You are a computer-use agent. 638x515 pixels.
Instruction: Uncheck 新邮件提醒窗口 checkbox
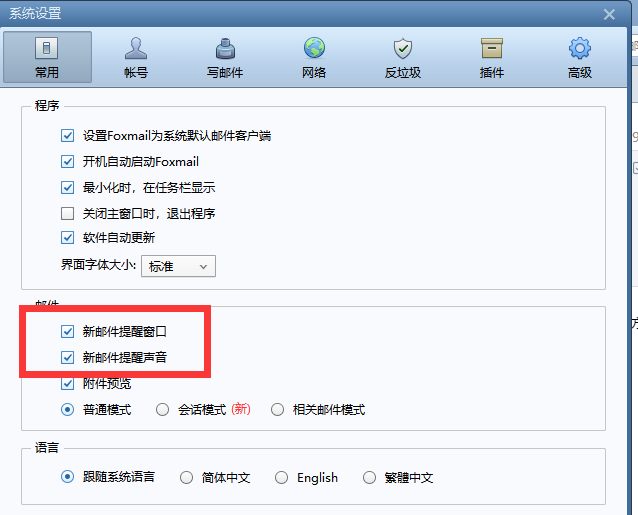click(x=68, y=332)
